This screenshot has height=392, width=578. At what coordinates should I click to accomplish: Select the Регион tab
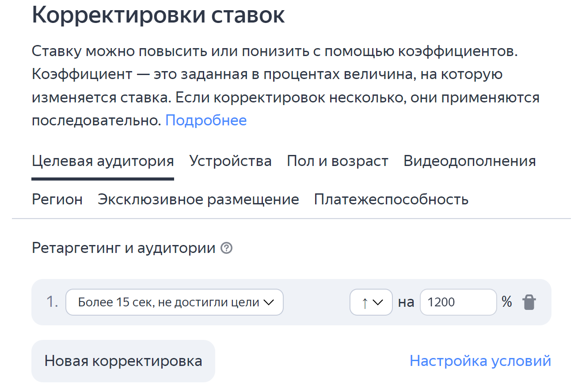[57, 200]
